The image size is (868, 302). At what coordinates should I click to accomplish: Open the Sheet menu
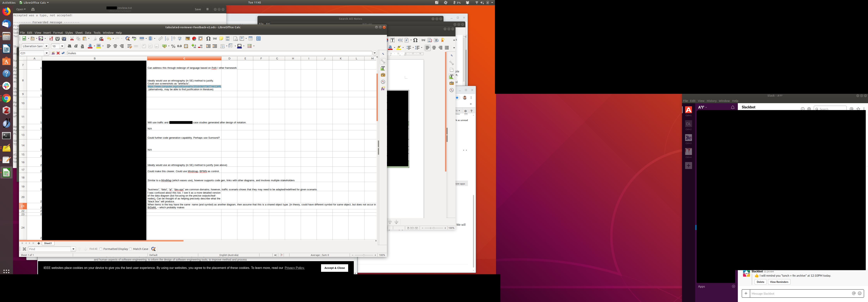(x=79, y=33)
